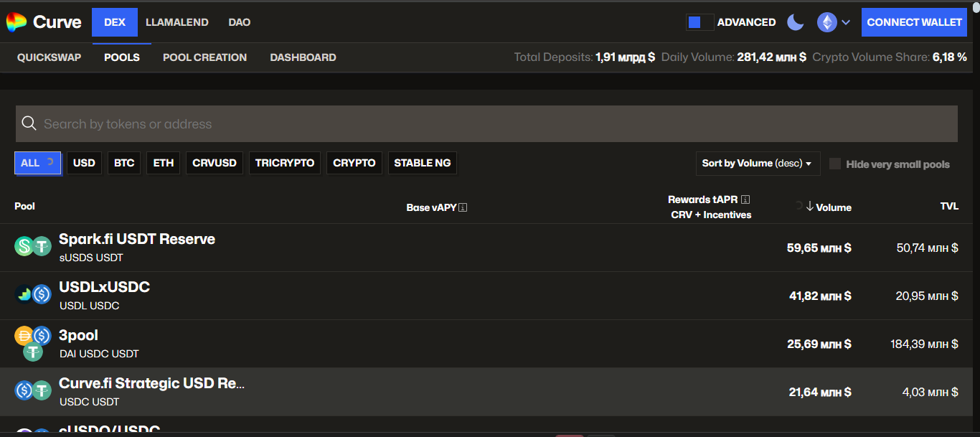This screenshot has width=980, height=437.
Task: Click 4,03 млн $ TVL value
Action: coord(930,392)
